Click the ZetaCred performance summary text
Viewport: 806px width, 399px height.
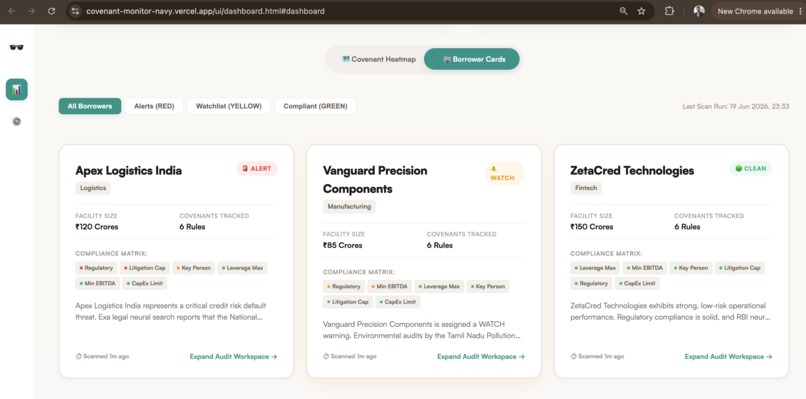[670, 311]
